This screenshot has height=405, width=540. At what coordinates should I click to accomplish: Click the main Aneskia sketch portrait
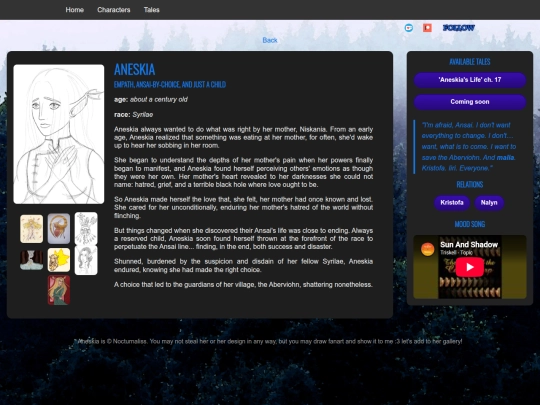tap(59, 134)
